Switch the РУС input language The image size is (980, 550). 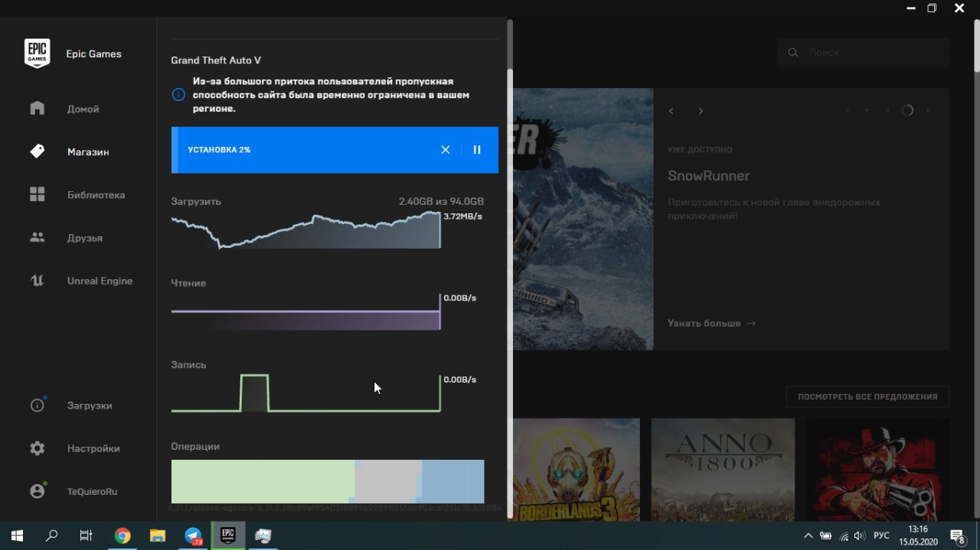[x=881, y=535]
